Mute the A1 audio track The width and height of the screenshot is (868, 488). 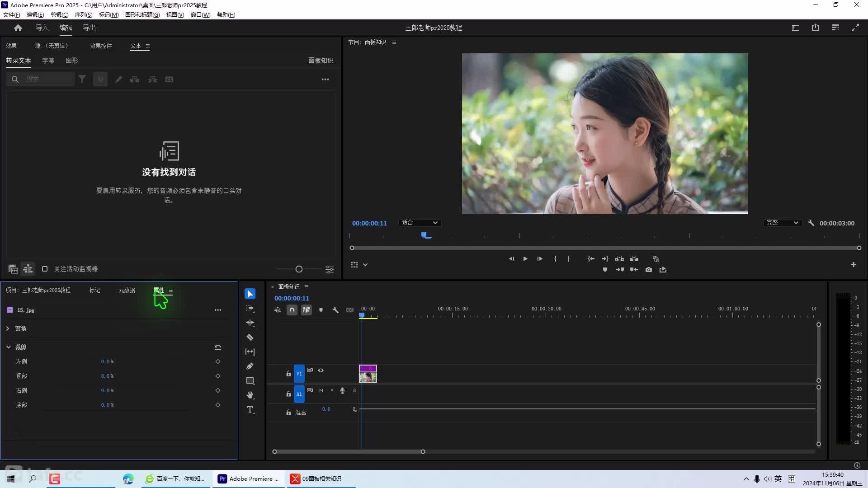[x=321, y=390]
